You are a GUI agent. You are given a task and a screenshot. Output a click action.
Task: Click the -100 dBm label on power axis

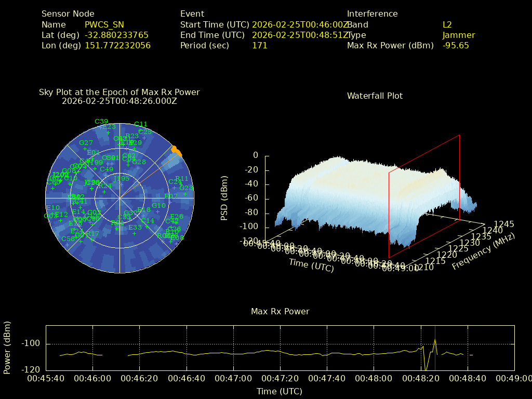pyautogui.click(x=32, y=344)
